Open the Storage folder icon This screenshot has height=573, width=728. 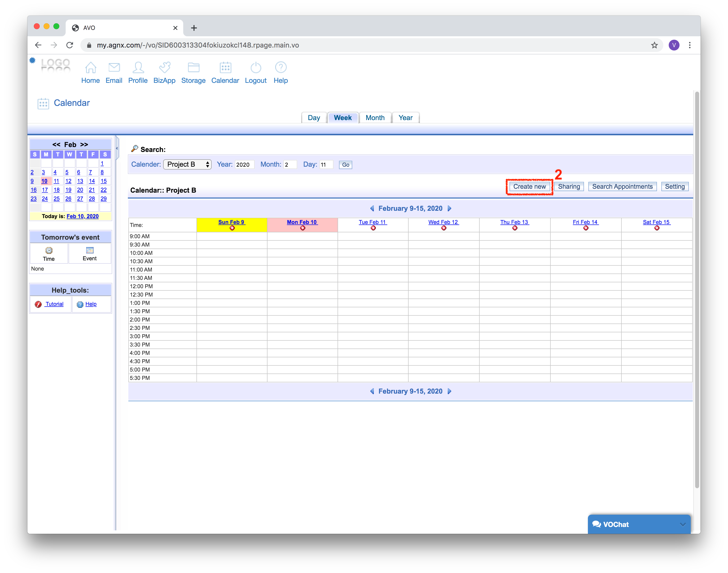194,67
